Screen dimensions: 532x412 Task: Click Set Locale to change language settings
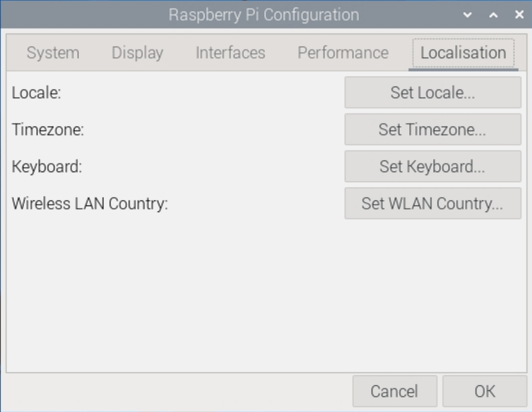click(433, 92)
